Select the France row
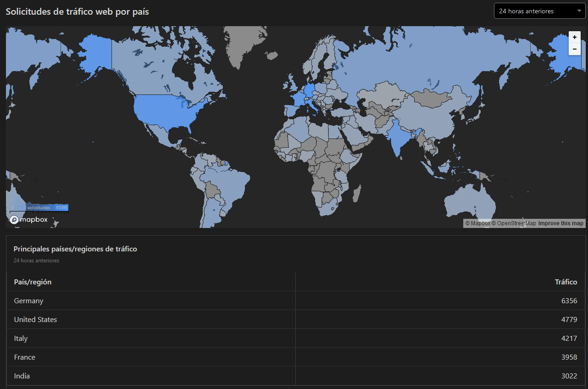This screenshot has height=389, width=588. point(296,357)
